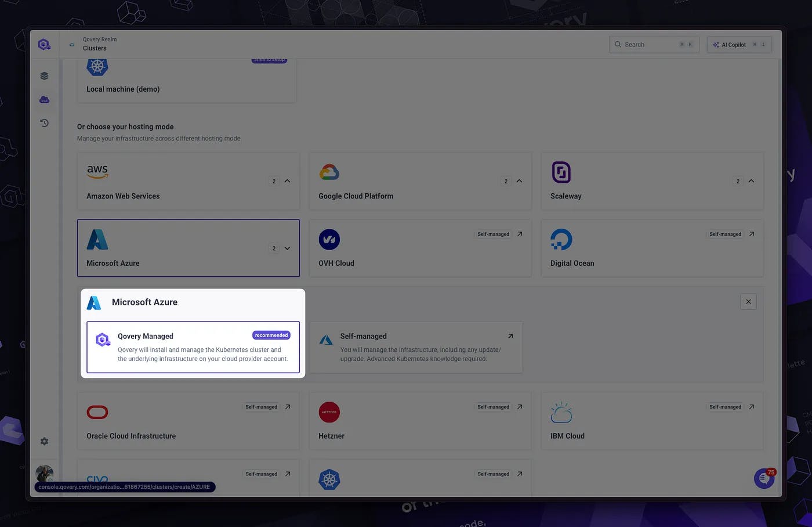The image size is (812, 527).
Task: Click the Local machine Kubernetes icon
Action: point(97,66)
